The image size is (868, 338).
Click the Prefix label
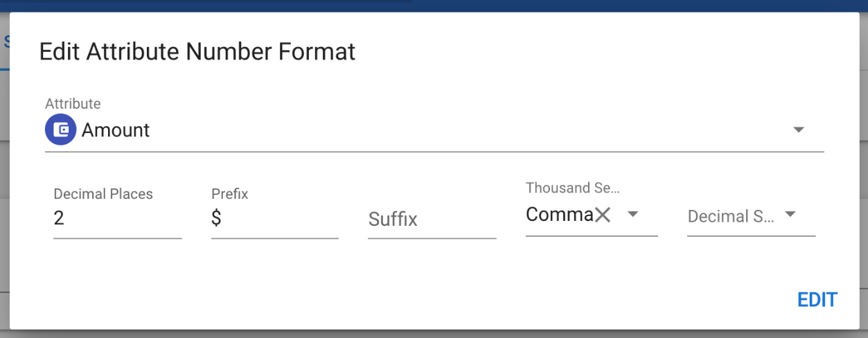click(229, 194)
